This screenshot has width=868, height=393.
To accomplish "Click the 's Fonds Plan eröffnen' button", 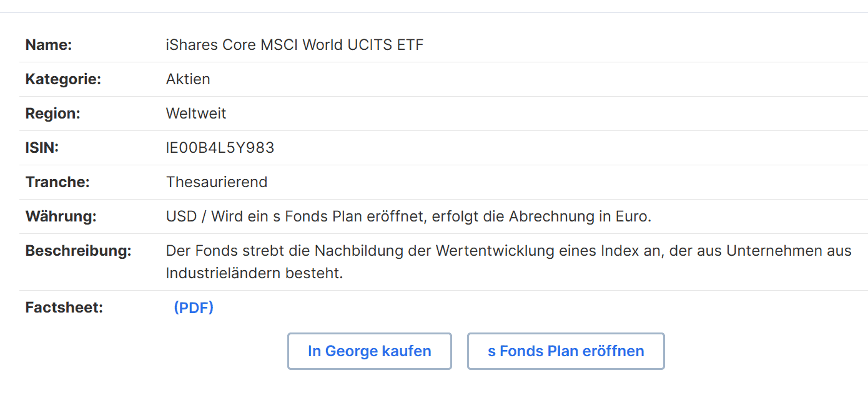I will click(566, 351).
